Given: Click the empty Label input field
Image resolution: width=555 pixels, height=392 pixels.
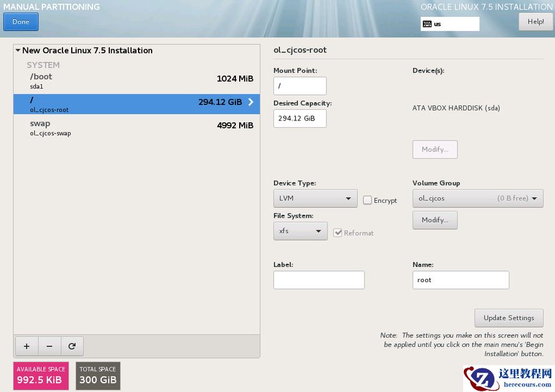Looking at the screenshot, I should pos(318,280).
